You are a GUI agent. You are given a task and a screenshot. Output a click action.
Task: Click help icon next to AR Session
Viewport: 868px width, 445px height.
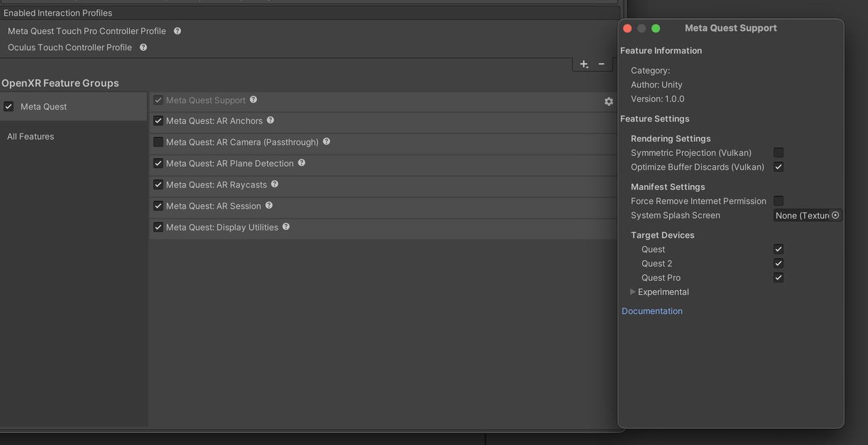coord(269,205)
